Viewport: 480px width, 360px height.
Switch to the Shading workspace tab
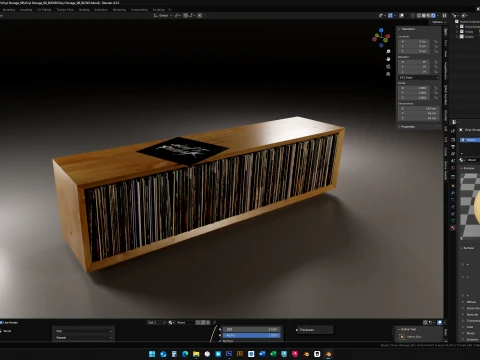click(84, 10)
